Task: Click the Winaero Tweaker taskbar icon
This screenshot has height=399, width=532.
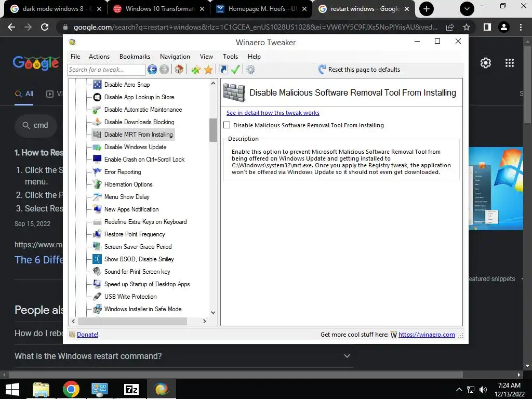Action: point(161,390)
